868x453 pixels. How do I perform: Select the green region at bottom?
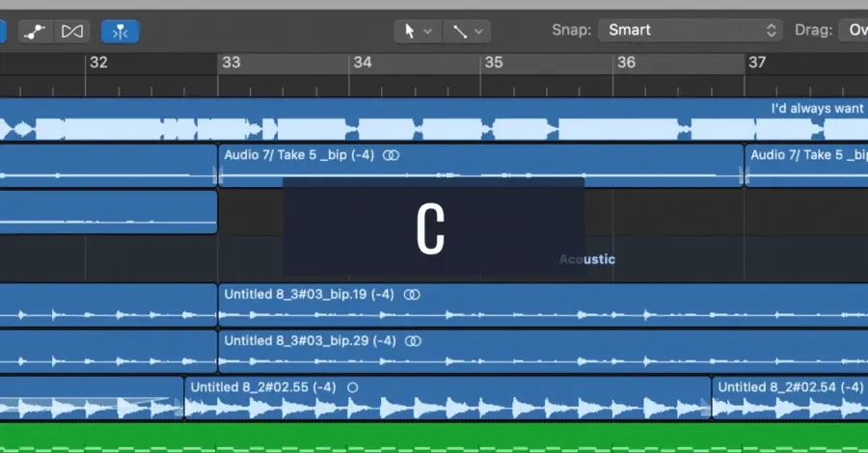[434, 439]
